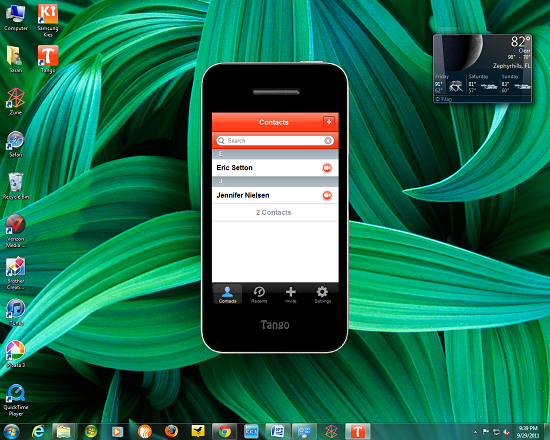Tap the video call icon beside Eric Setton

327,168
